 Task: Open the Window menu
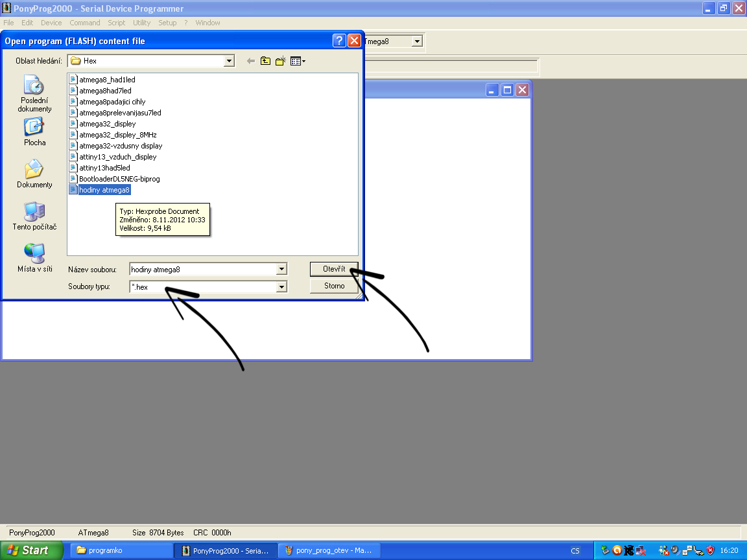[207, 23]
